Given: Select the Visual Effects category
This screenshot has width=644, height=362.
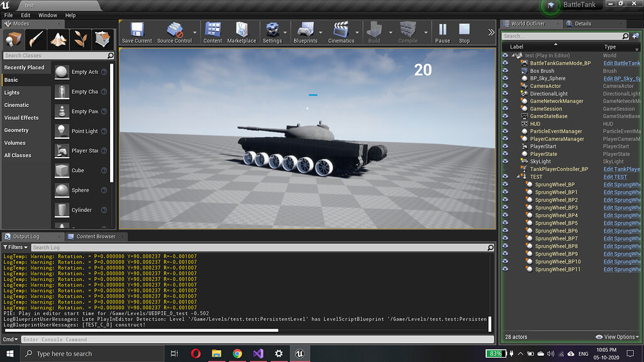Looking at the screenshot, I should click(x=21, y=118).
